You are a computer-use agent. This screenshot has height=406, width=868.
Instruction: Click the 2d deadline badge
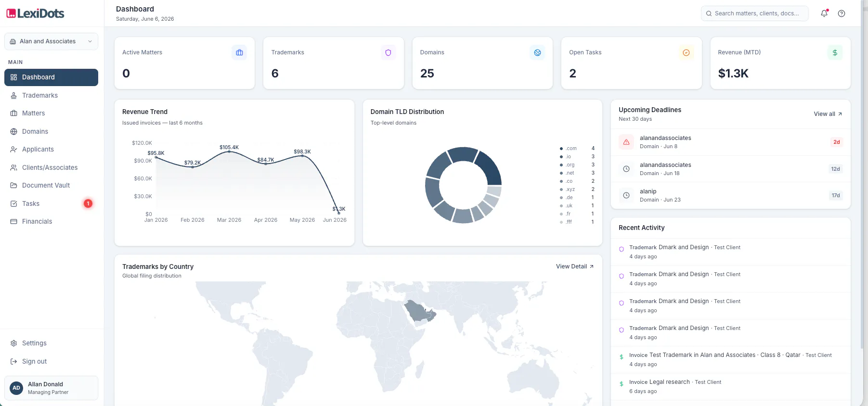[x=837, y=142]
